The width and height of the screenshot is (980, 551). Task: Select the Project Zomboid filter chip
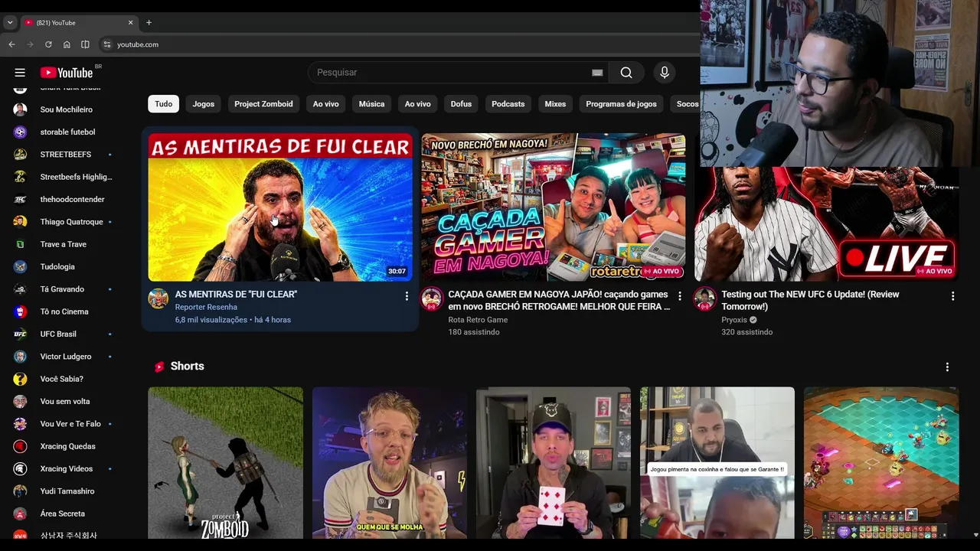[263, 104]
